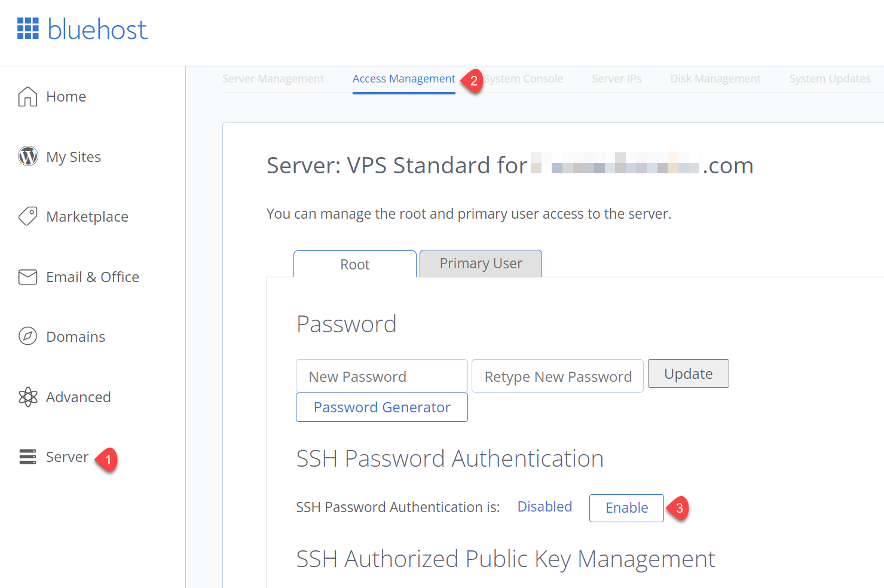The image size is (884, 588).
Task: Click the SSH Password Authentication heading
Action: (450, 459)
